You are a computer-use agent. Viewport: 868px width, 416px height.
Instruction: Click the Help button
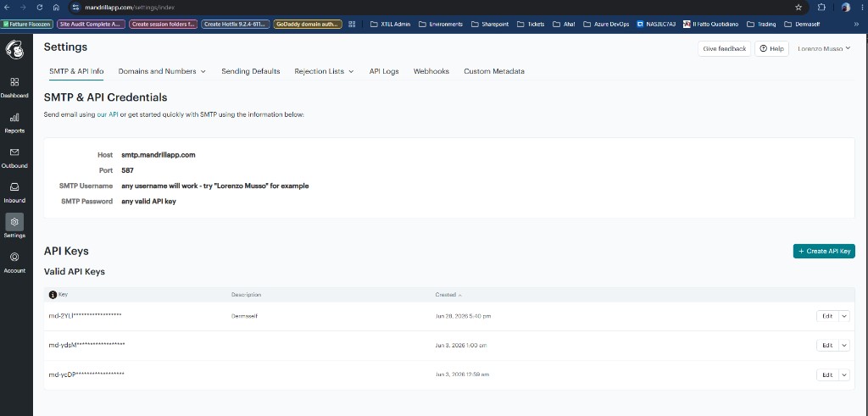point(771,48)
